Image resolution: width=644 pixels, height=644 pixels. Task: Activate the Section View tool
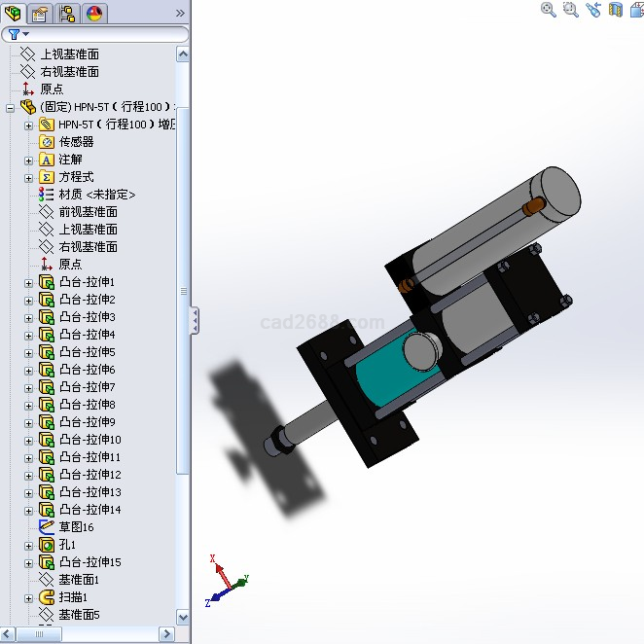point(615,10)
